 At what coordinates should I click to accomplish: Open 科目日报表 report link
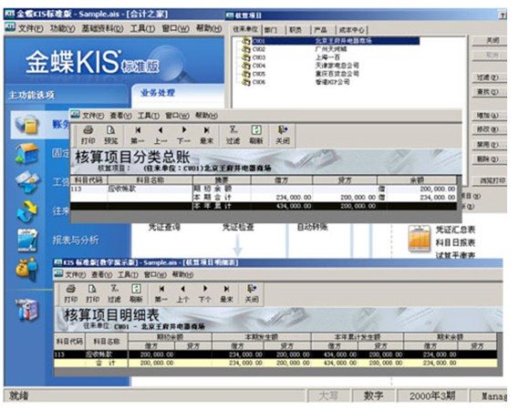pos(455,242)
